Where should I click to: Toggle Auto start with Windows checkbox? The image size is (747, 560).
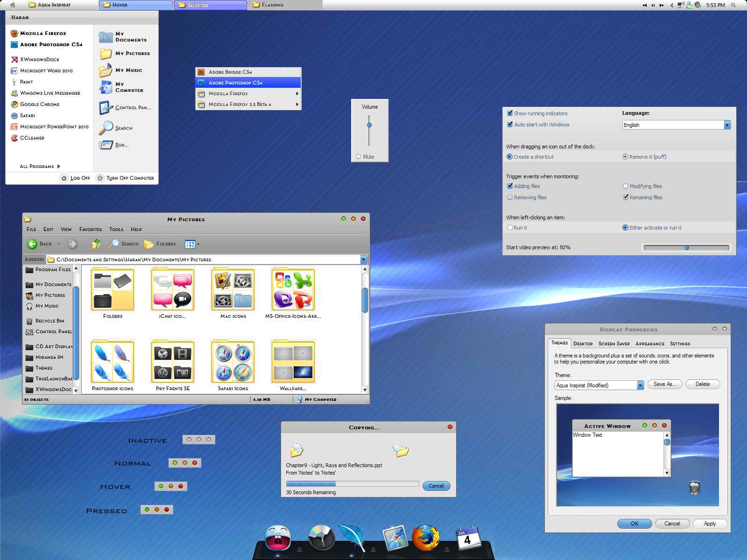510,125
